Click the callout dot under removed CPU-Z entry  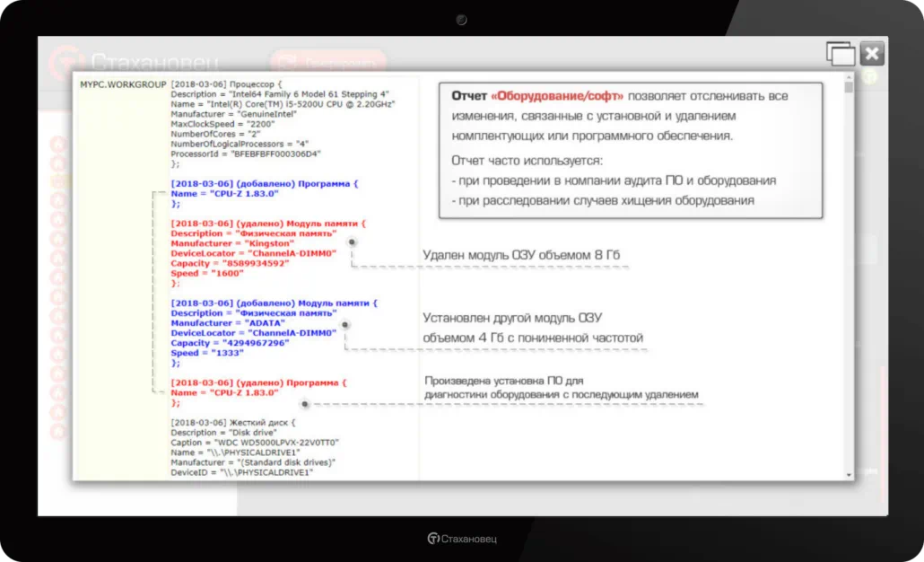305,404
